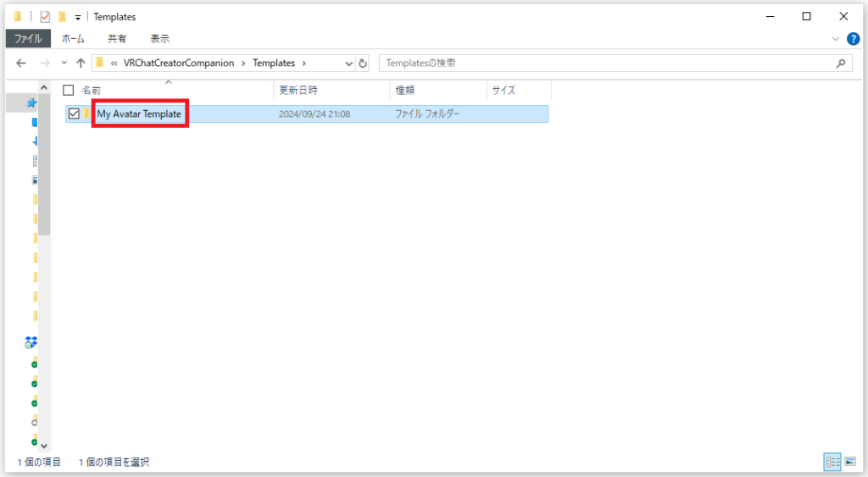
Task: Refresh the Templates folder view
Action: pyautogui.click(x=363, y=64)
